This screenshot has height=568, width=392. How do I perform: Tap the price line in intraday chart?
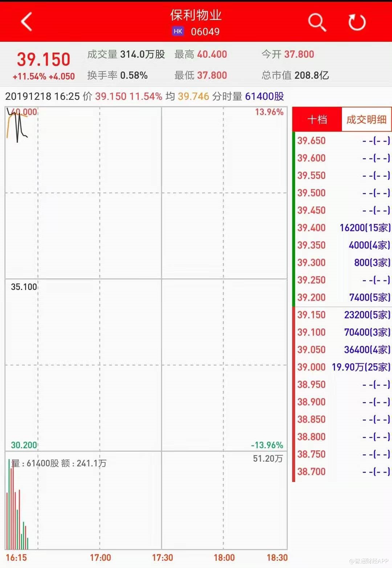[x=17, y=125]
